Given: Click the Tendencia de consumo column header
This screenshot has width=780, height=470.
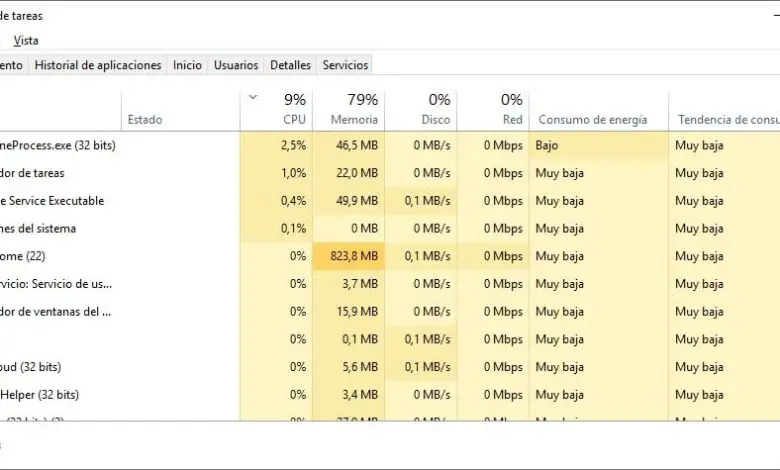Looking at the screenshot, I should click(726, 119).
